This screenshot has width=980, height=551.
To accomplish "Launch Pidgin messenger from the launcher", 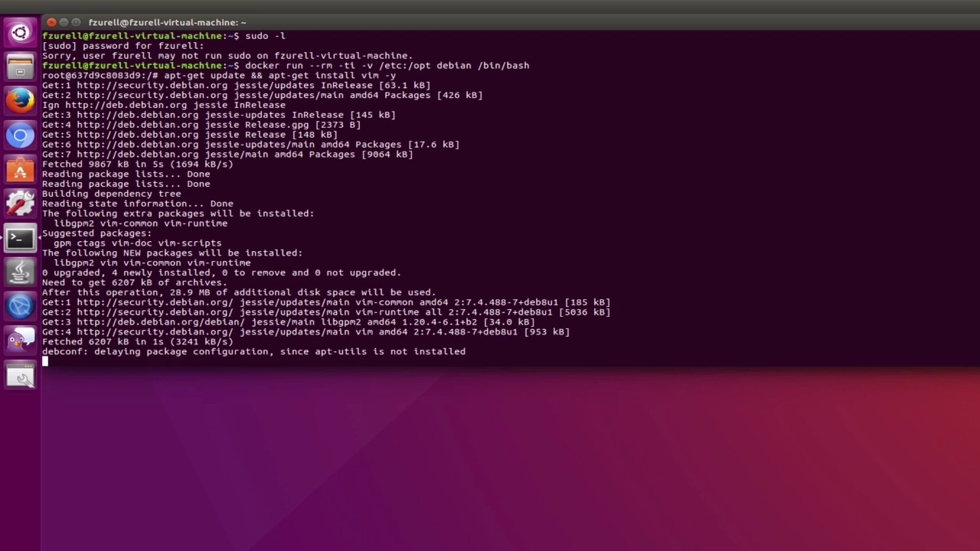I will click(20, 341).
